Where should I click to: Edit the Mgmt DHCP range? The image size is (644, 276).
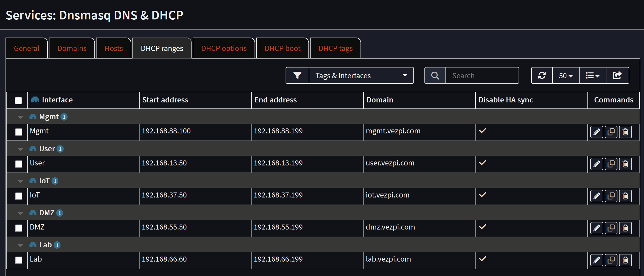tap(596, 132)
